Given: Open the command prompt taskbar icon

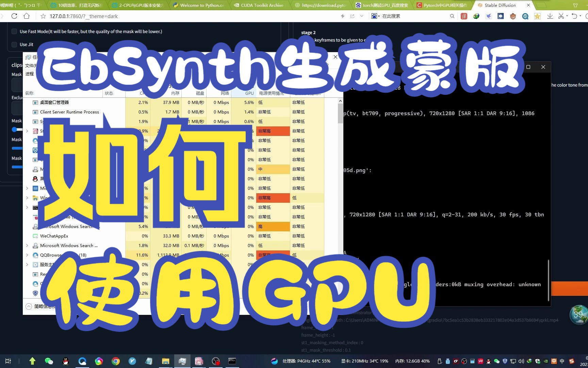Looking at the screenshot, I should pyautogui.click(x=232, y=361).
